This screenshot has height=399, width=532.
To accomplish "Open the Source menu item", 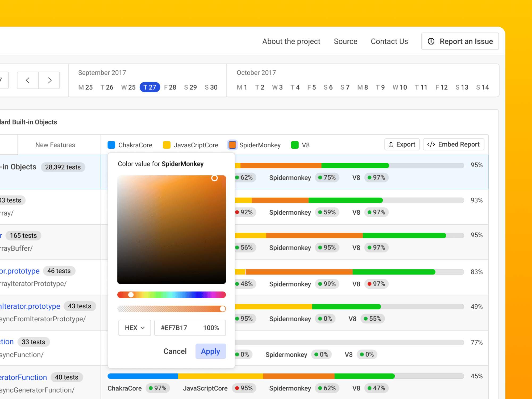I will pos(345,41).
